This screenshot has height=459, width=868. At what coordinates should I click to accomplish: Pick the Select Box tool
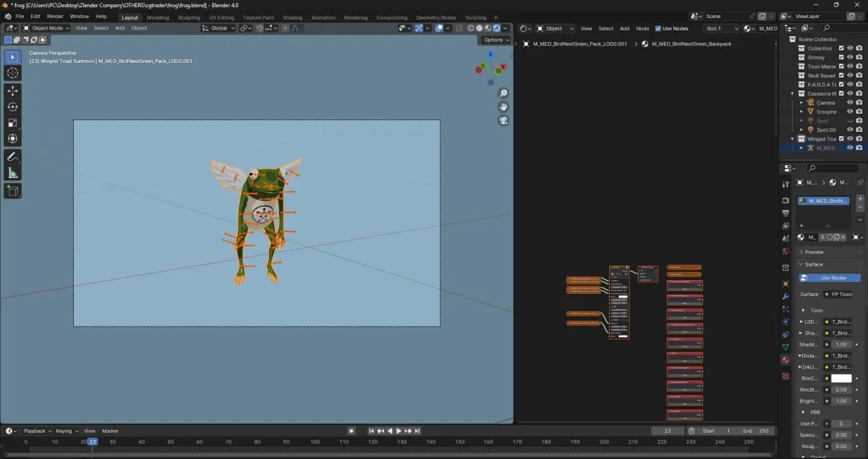coord(13,57)
